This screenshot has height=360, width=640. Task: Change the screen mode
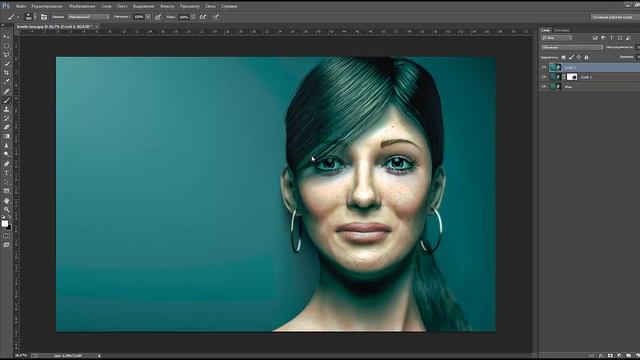click(x=6, y=245)
